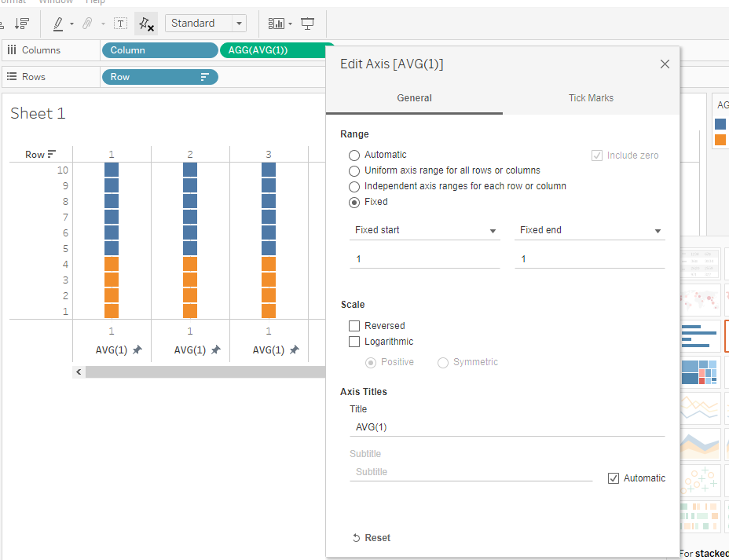This screenshot has height=560, width=729.
Task: Click the blue legend color swatch
Action: (720, 124)
